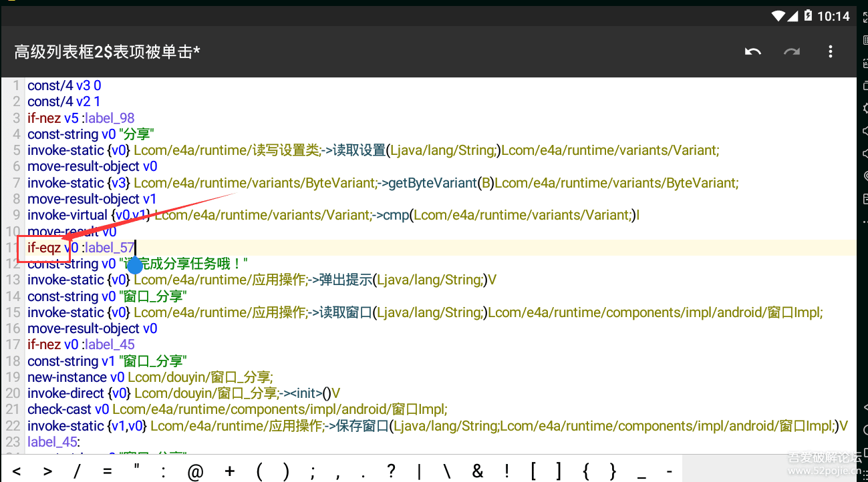Tap 'move-result-object v0' on line 16
The height and width of the screenshot is (482, 868).
[x=92, y=328]
